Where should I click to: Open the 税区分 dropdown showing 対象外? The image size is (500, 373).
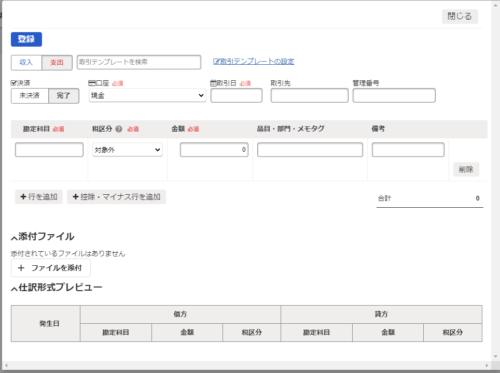tap(127, 150)
